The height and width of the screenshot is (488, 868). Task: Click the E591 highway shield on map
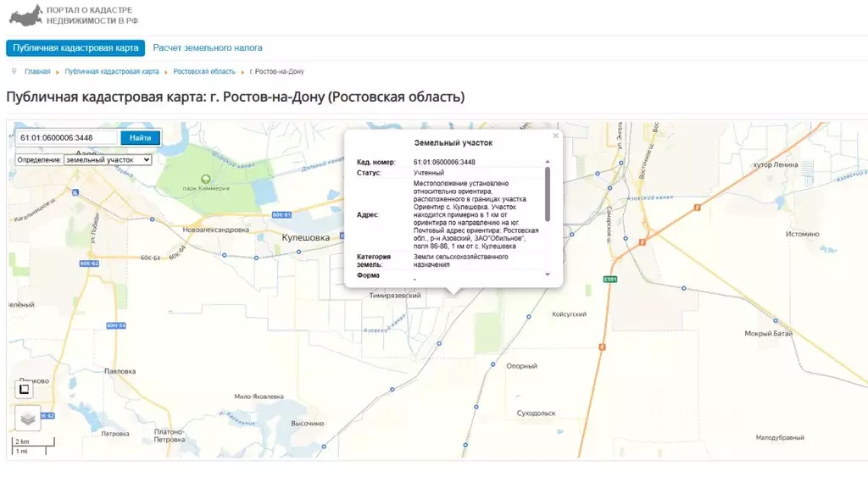[x=610, y=279]
